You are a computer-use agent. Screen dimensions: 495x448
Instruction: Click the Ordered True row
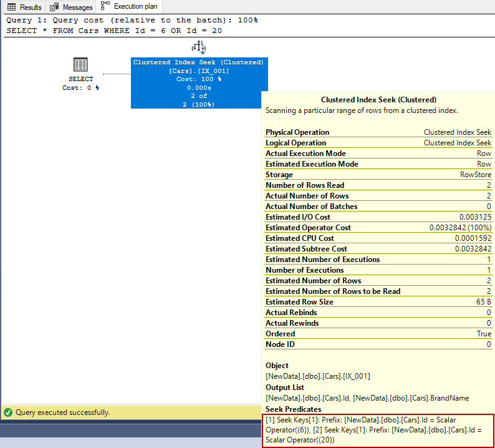pos(378,334)
